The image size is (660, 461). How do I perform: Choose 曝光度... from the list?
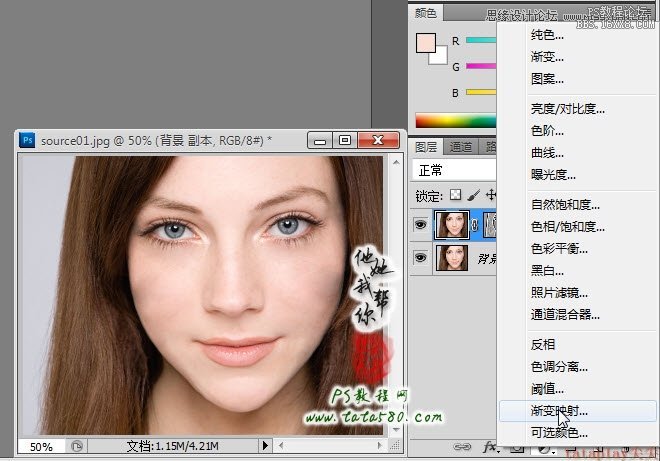pos(553,174)
